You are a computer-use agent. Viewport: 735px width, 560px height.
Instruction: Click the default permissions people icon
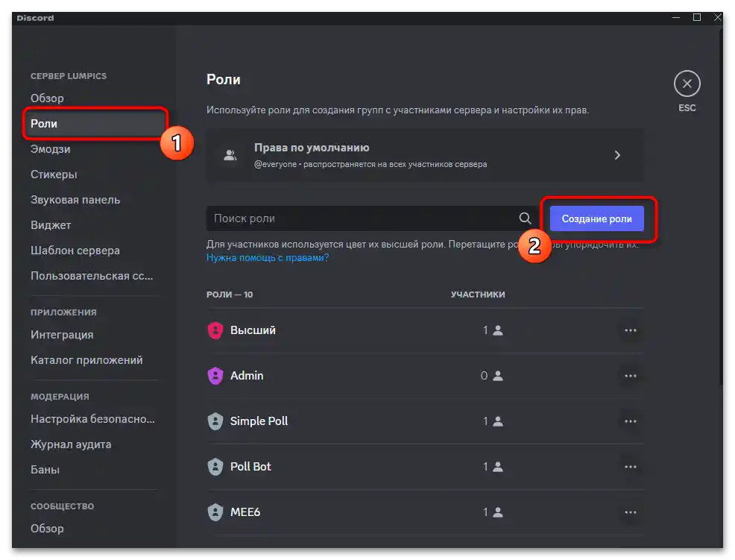(230, 155)
